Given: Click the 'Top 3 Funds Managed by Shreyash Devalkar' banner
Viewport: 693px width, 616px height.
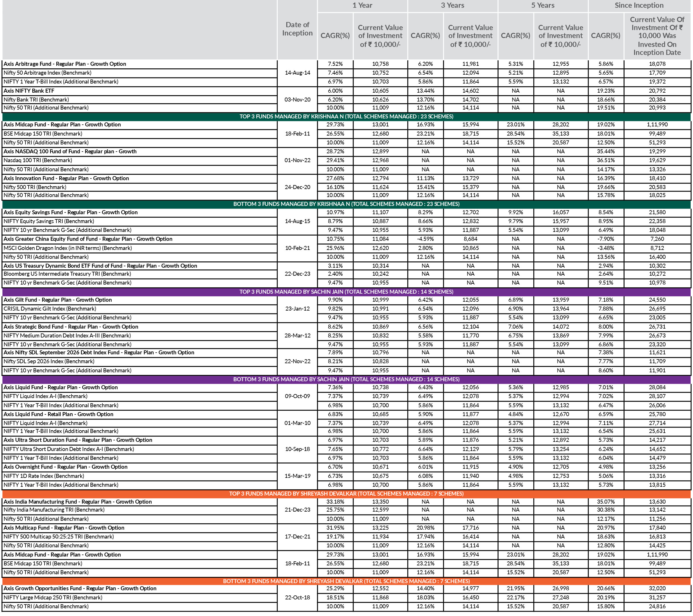Looking at the screenshot, I should pos(346,494).
